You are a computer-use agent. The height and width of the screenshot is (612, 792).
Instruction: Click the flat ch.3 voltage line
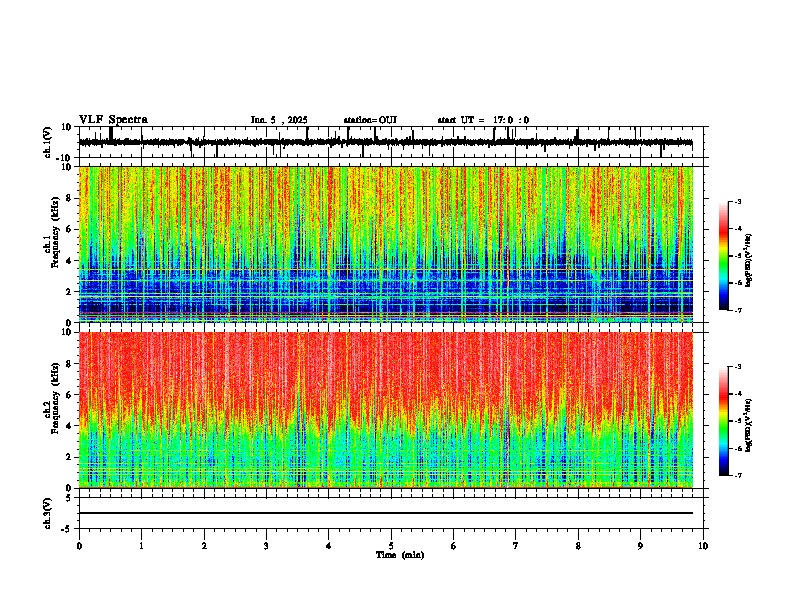386,513
